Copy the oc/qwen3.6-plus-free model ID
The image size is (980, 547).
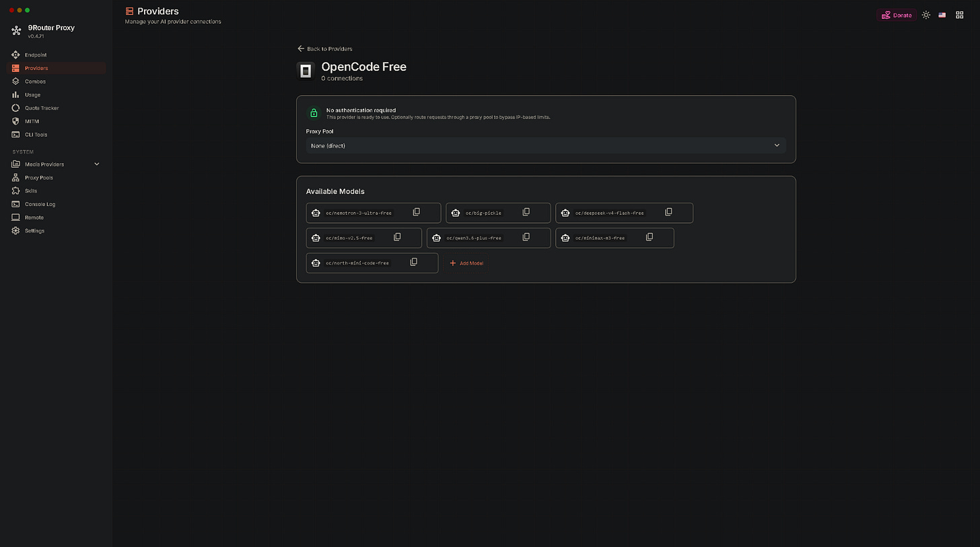pyautogui.click(x=526, y=237)
